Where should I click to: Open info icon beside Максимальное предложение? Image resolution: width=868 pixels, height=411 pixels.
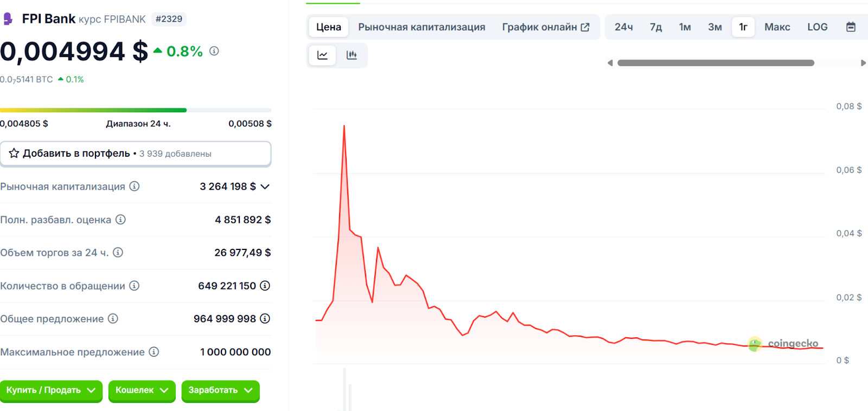[154, 352]
